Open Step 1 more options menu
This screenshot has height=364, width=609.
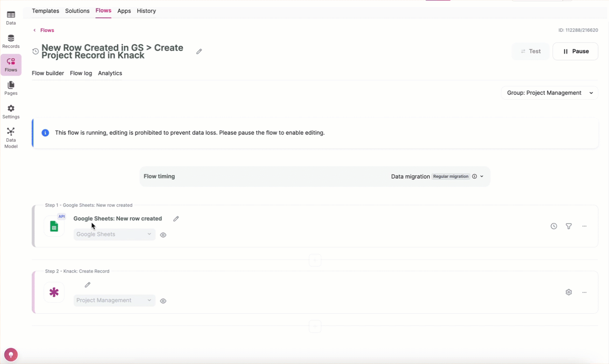point(584,226)
